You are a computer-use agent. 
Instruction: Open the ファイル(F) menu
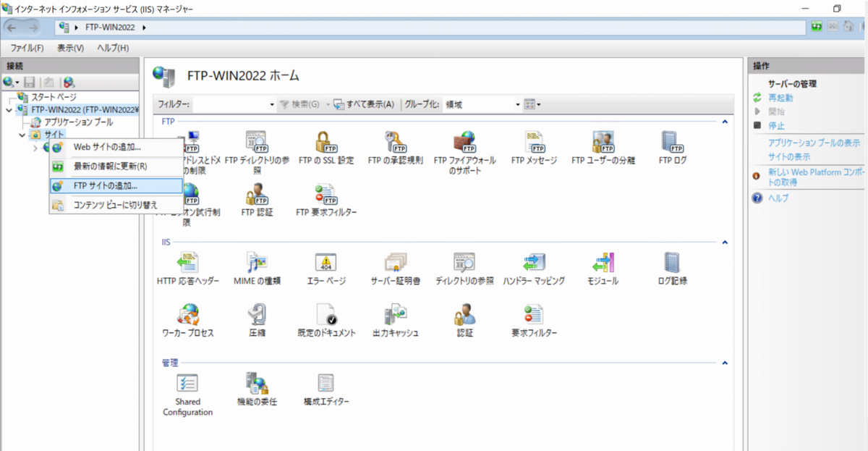(x=27, y=48)
